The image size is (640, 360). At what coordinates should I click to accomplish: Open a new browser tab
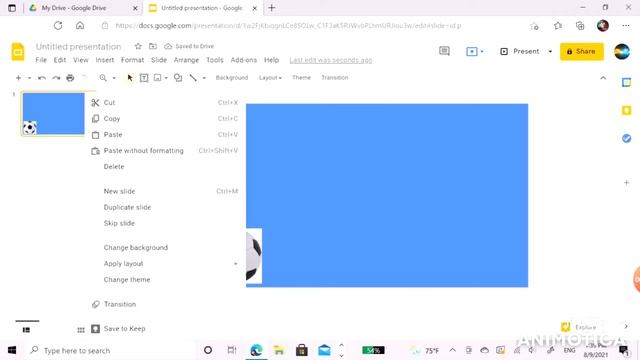click(272, 8)
